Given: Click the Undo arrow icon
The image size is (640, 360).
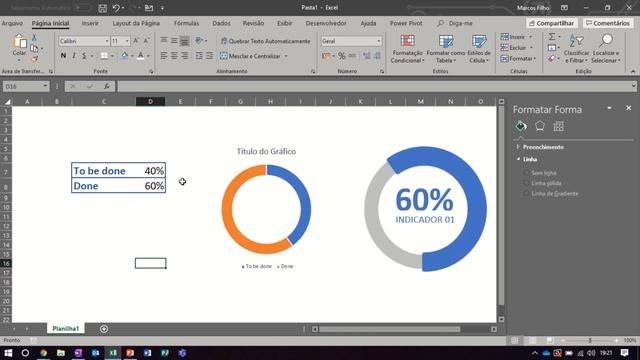Looking at the screenshot, I should [116, 8].
